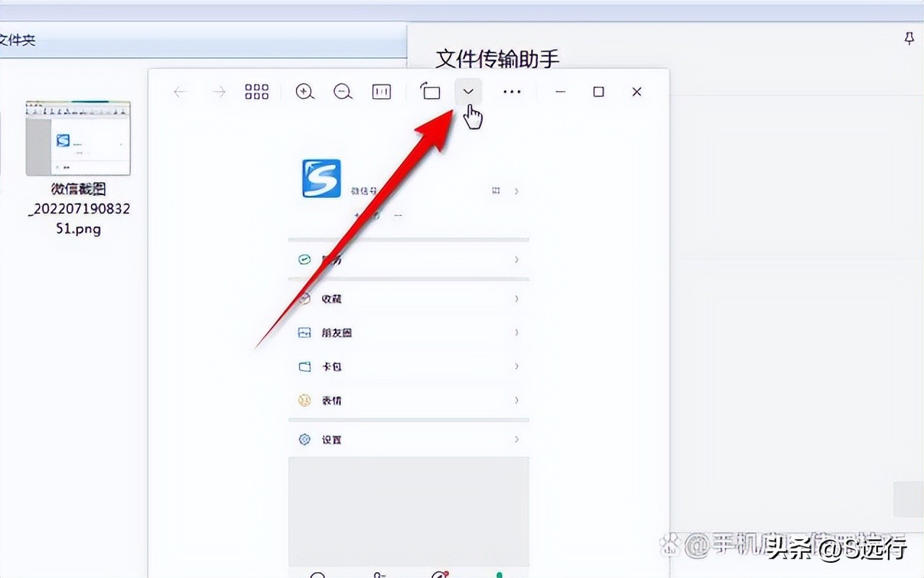Image resolution: width=924 pixels, height=578 pixels.
Task: Expand the dropdown chevron next to rotate
Action: (468, 91)
